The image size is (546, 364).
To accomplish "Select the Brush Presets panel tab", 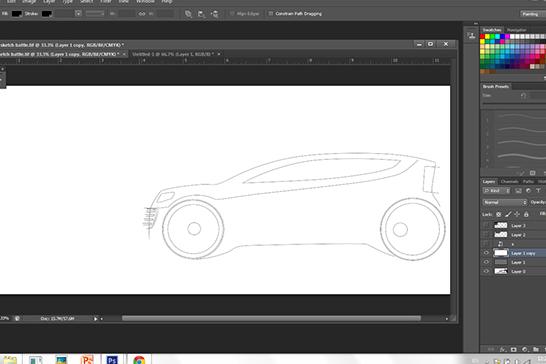I will [496, 86].
